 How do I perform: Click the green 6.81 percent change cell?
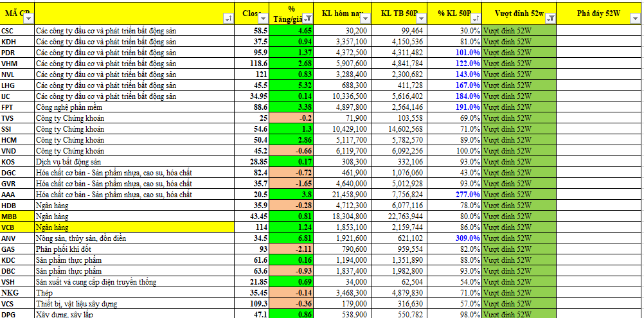click(x=292, y=238)
